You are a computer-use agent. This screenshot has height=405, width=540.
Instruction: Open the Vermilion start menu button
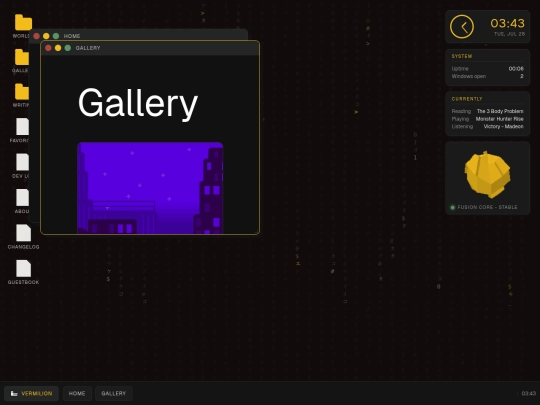click(32, 393)
